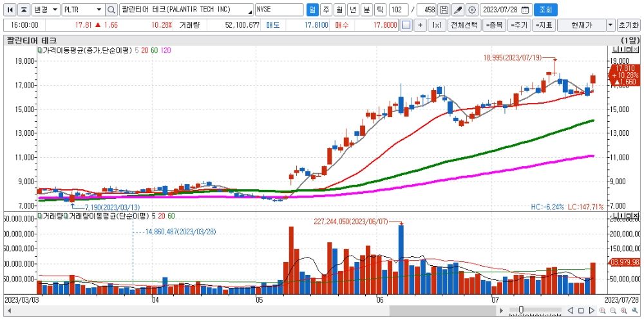This screenshot has height=320, width=644.
Task: Open chart settings gear icon
Action: tap(472, 10)
